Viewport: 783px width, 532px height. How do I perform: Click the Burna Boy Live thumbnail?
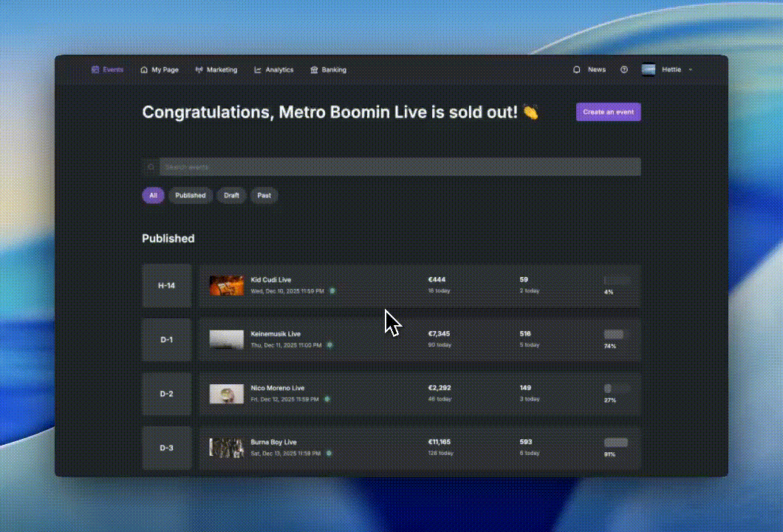point(227,448)
